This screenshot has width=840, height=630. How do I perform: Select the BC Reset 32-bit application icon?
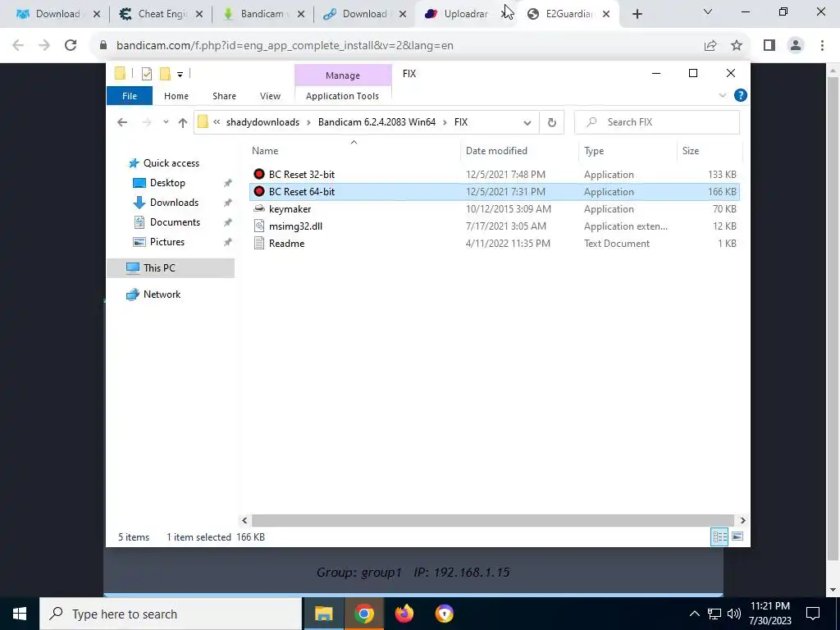259,174
